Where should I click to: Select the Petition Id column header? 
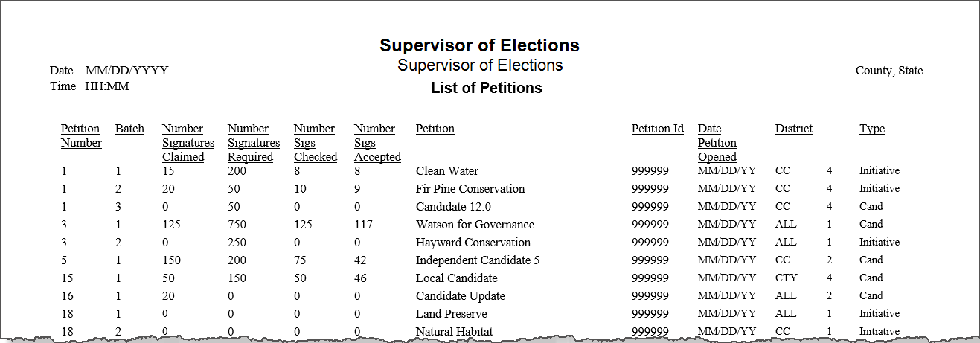[x=658, y=129]
